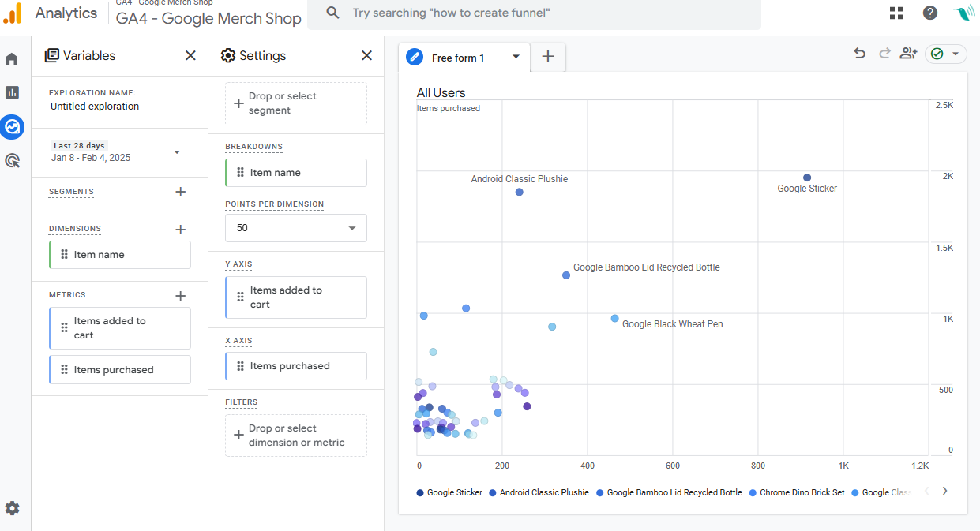The width and height of the screenshot is (980, 531).
Task: Click the Analytics search field
Action: pyautogui.click(x=534, y=13)
